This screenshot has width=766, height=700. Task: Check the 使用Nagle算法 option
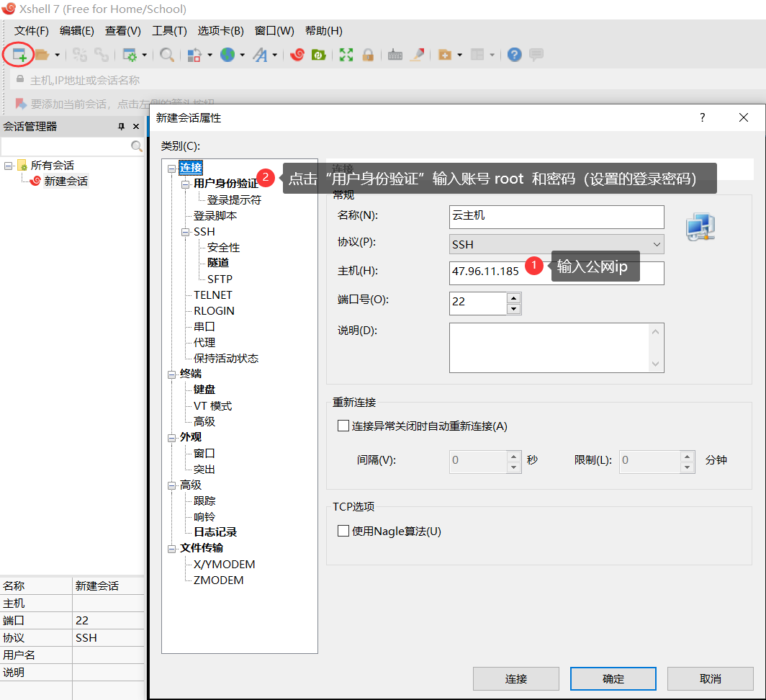[343, 531]
